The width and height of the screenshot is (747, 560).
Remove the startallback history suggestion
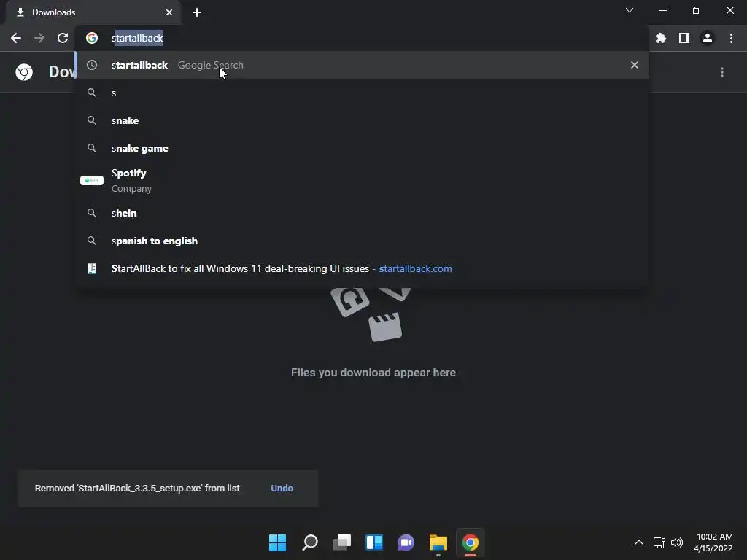tap(635, 65)
